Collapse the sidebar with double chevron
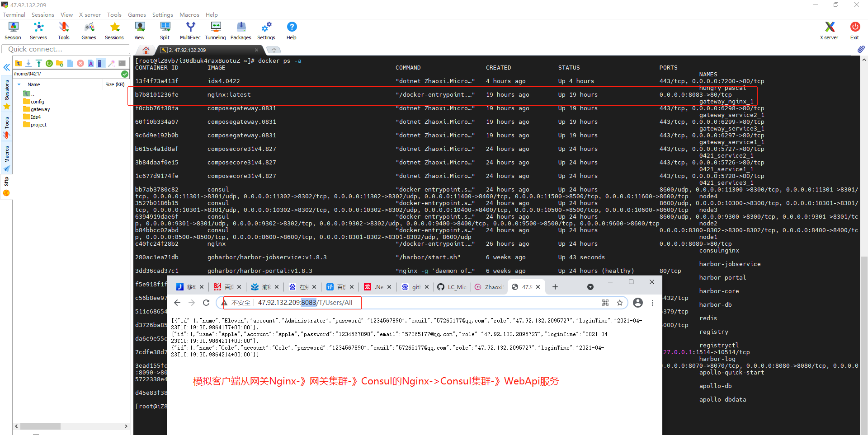868x435 pixels. pyautogui.click(x=6, y=67)
